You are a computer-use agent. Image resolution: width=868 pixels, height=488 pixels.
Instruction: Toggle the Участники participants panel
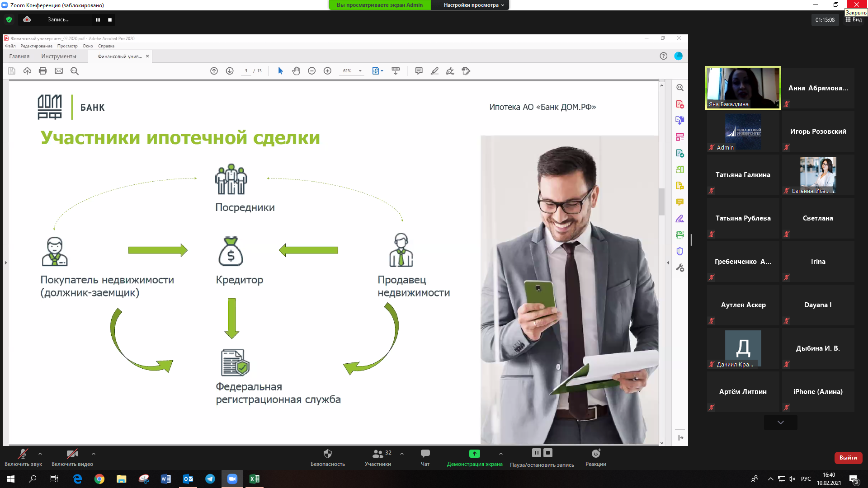tap(378, 457)
